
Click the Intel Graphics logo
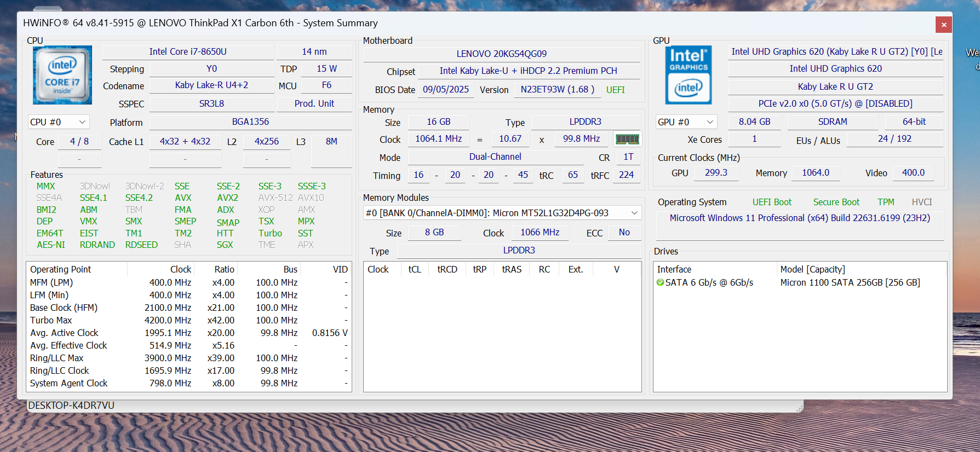(x=689, y=75)
